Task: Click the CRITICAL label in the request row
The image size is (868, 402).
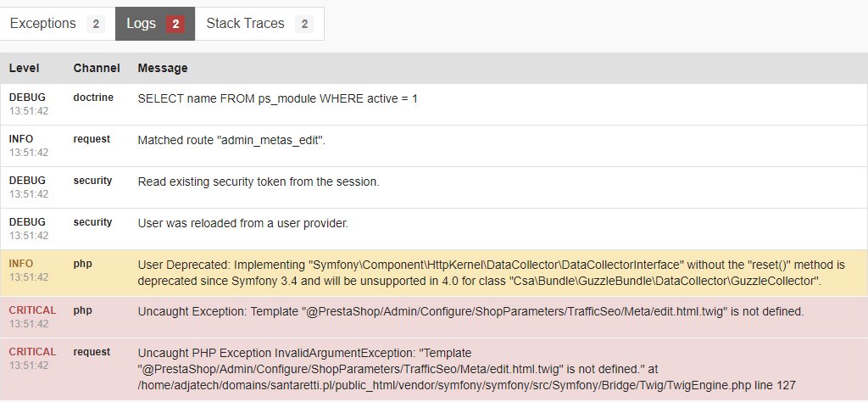Action: [32, 352]
